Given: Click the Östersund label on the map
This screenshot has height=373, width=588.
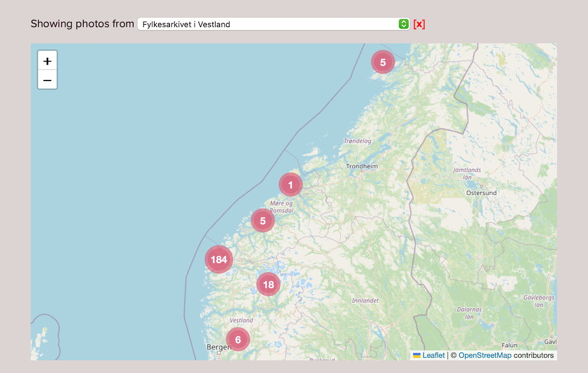Looking at the screenshot, I should coord(481,193).
